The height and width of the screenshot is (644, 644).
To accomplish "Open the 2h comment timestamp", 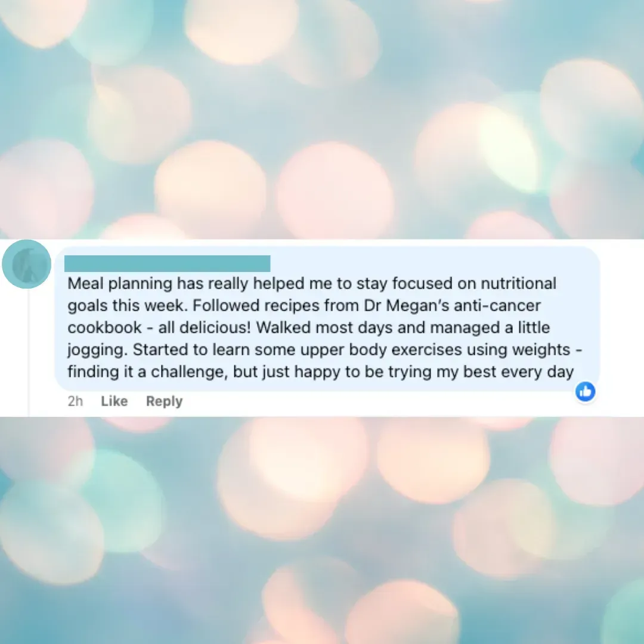I will (75, 401).
